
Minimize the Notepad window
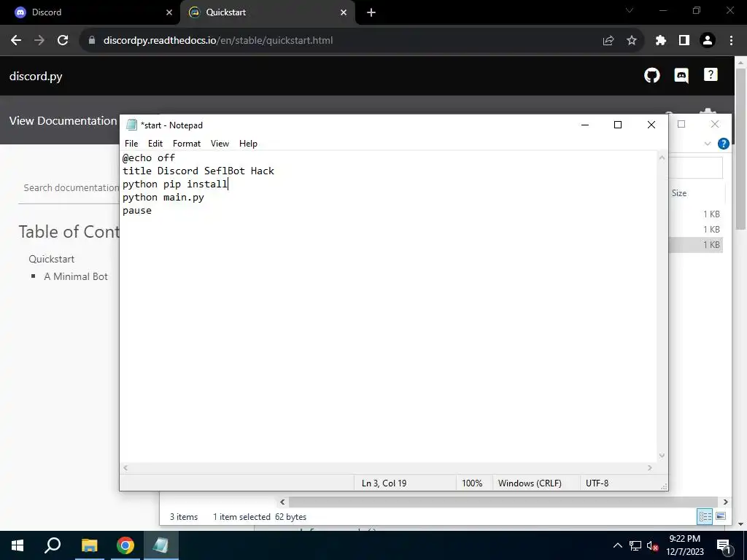[585, 125]
